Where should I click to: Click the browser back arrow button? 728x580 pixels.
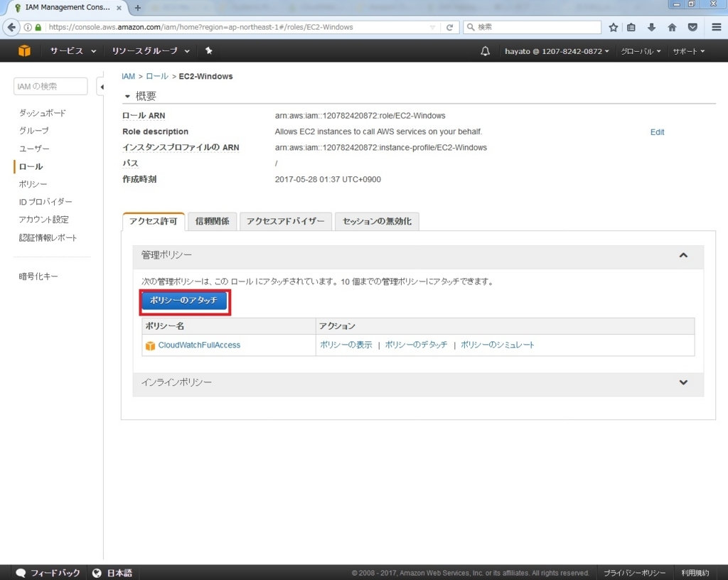point(11,28)
